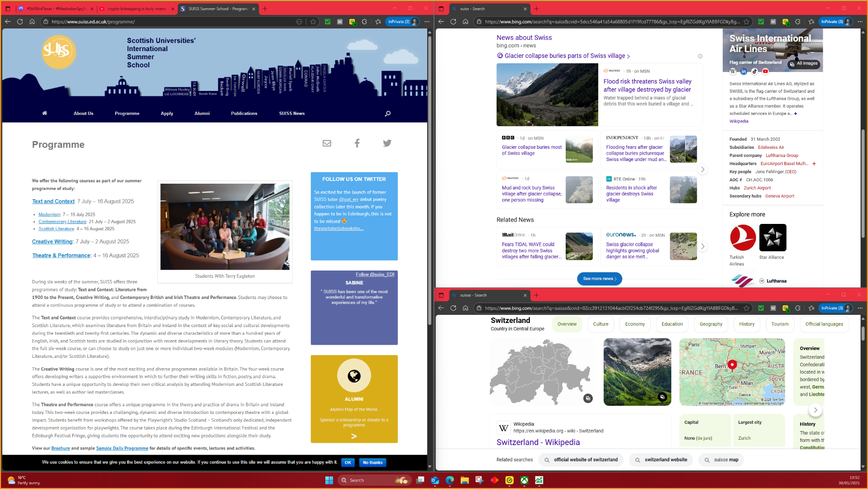This screenshot has width=868, height=489.
Task: Open the Text and Context course link
Action: (x=53, y=201)
